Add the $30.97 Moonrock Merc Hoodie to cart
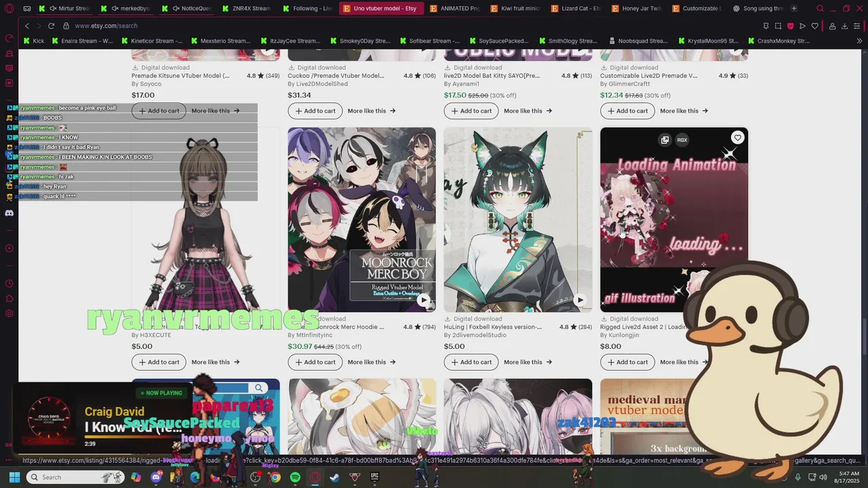This screenshot has width=868, height=488. pyautogui.click(x=315, y=362)
